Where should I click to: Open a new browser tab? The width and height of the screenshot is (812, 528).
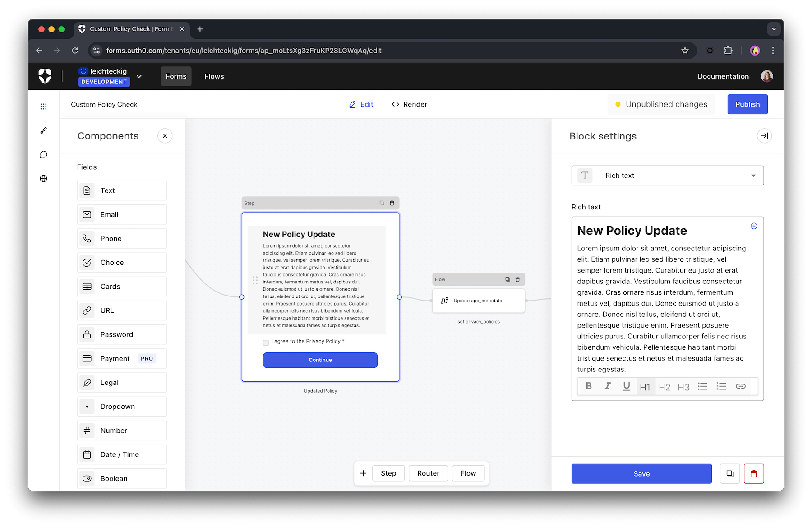200,29
